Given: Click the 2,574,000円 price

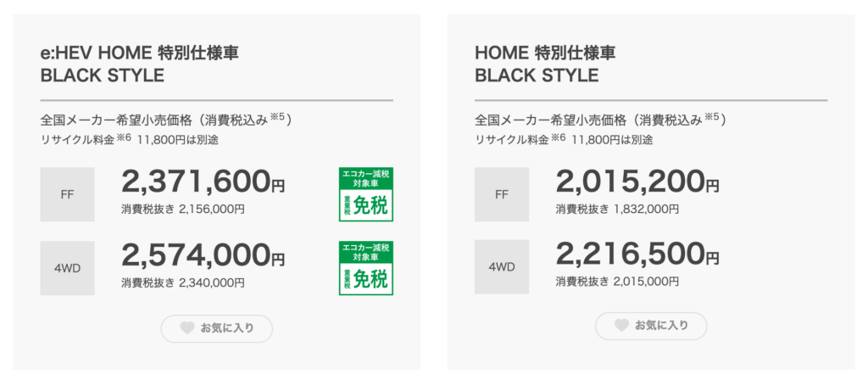Looking at the screenshot, I should point(203,254).
